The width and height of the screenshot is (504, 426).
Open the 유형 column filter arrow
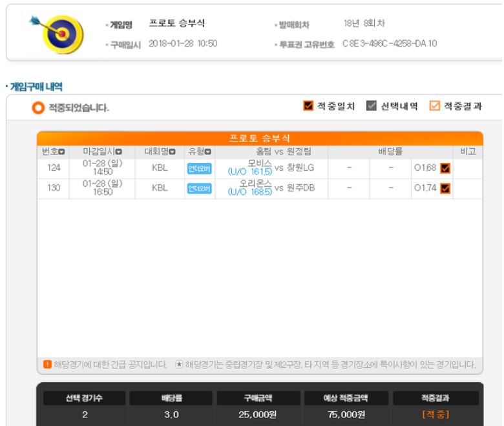[208, 152]
